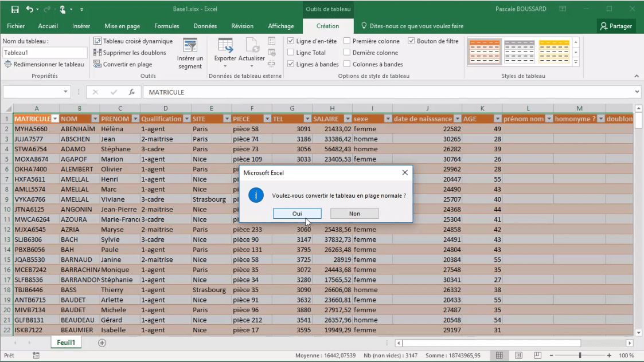Enable the Ligne Total checkbox
The height and width of the screenshot is (362, 644).
291,53
